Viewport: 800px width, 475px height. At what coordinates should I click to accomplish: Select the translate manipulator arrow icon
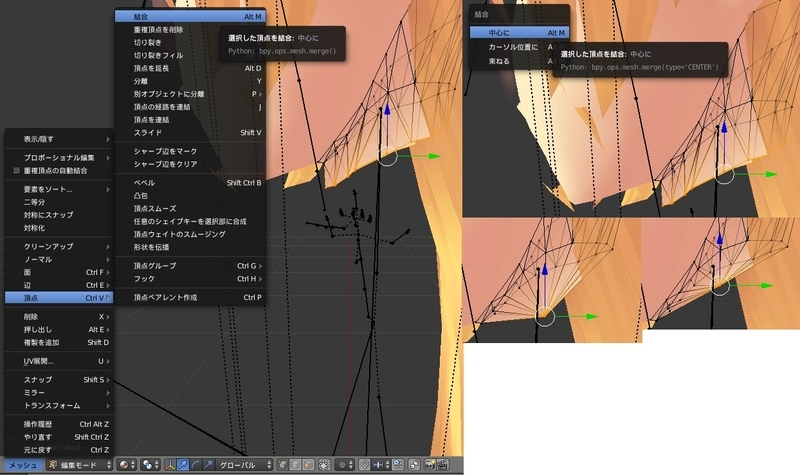183,465
